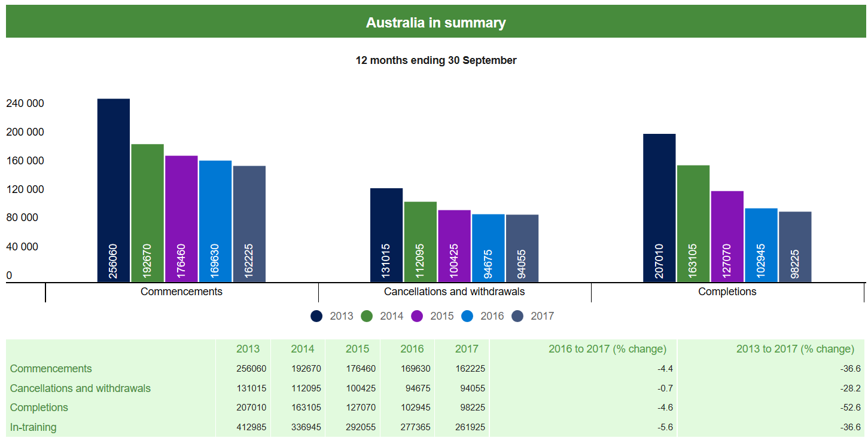Screen dimensions: 868x438
Task: Click the Commencements row label in the table
Action: (51, 369)
